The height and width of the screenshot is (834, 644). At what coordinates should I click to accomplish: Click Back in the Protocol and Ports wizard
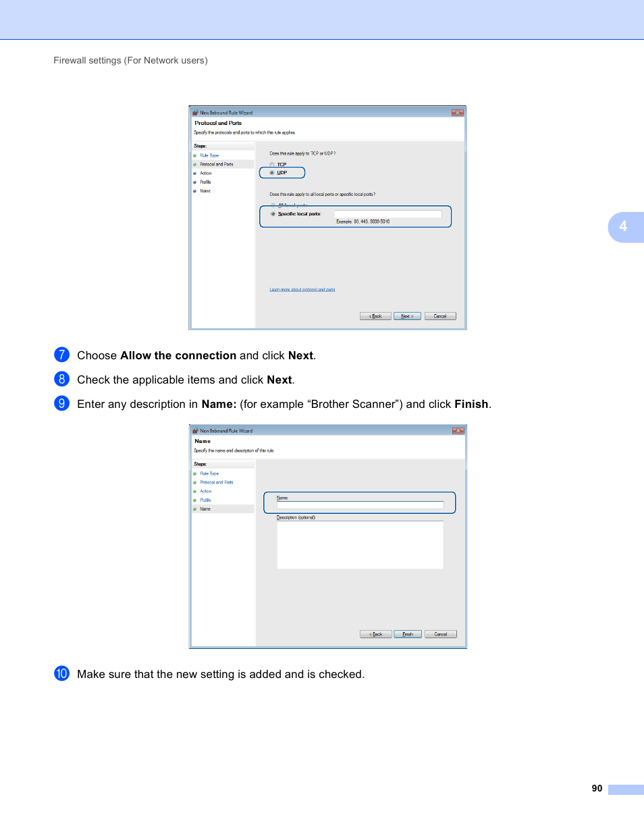[x=375, y=316]
